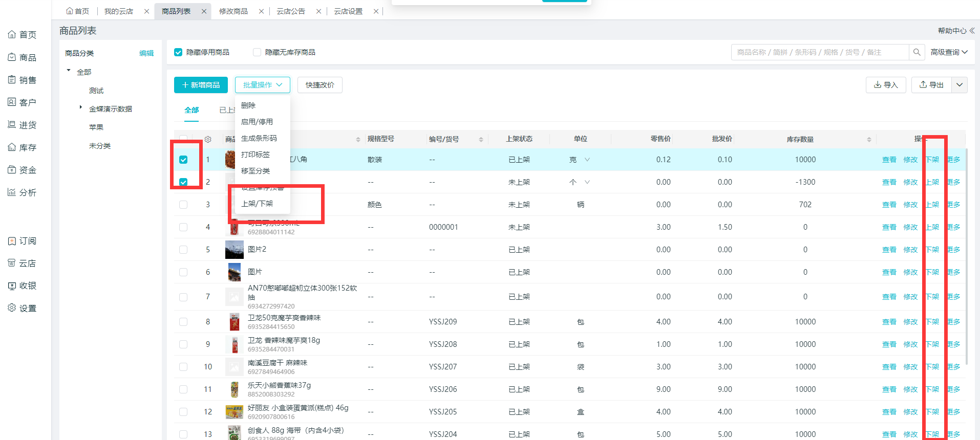Uncheck row 1 product checkbox
The width and height of the screenshot is (980, 440).
[x=183, y=160]
